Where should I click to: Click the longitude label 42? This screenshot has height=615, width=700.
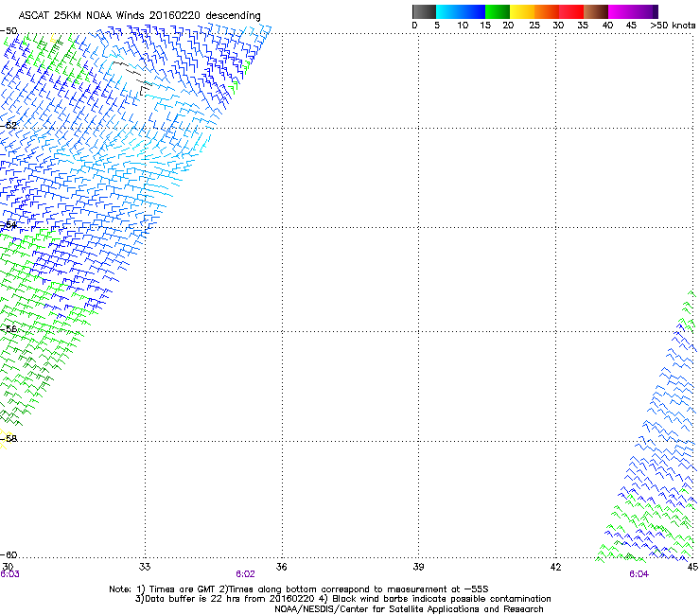pos(555,567)
